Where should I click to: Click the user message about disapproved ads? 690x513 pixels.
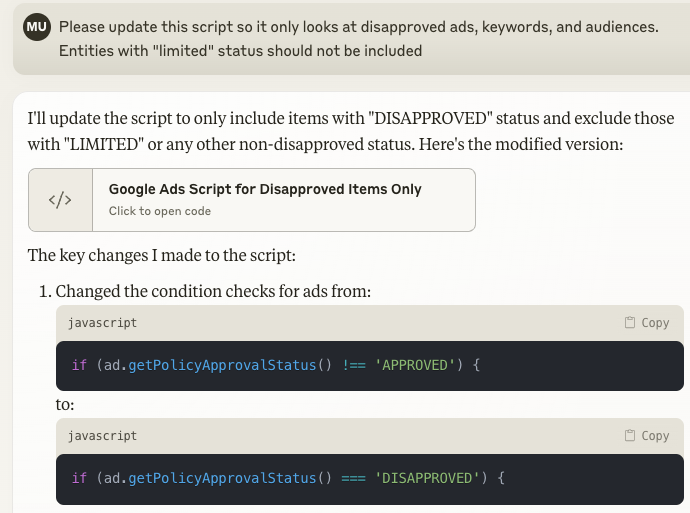[358, 38]
